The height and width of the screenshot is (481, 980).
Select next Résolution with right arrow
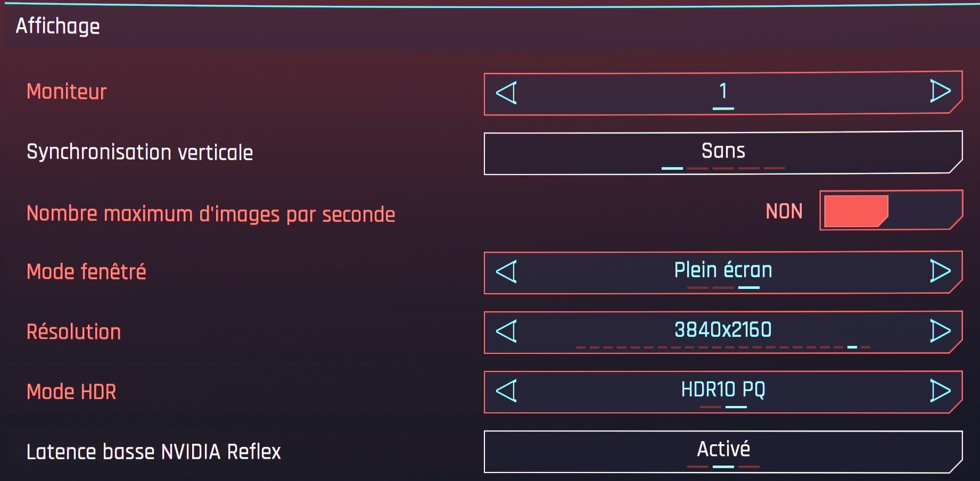[940, 331]
